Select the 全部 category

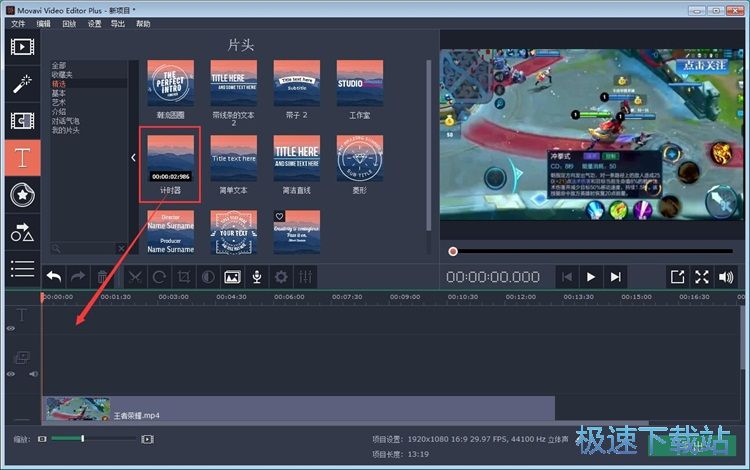(x=59, y=66)
